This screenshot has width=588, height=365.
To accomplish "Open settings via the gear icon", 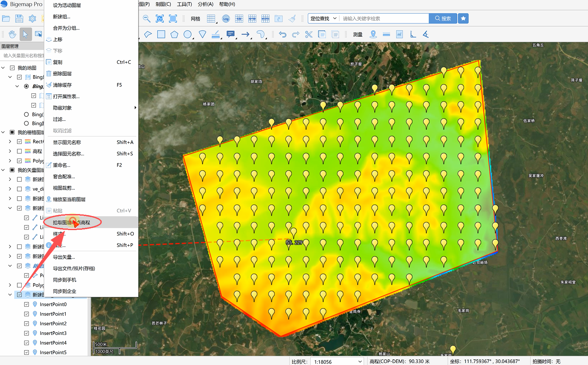I will coord(32,19).
